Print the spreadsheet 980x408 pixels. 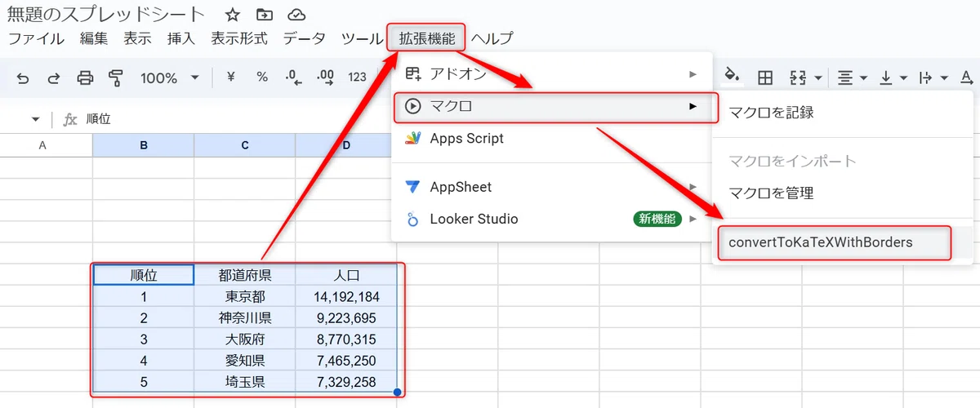pos(85,78)
